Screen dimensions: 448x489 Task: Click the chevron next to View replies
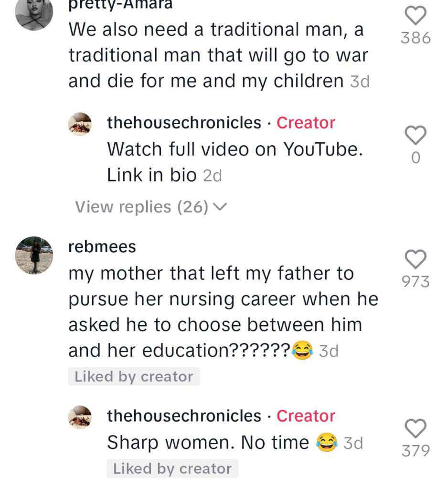[x=220, y=207]
